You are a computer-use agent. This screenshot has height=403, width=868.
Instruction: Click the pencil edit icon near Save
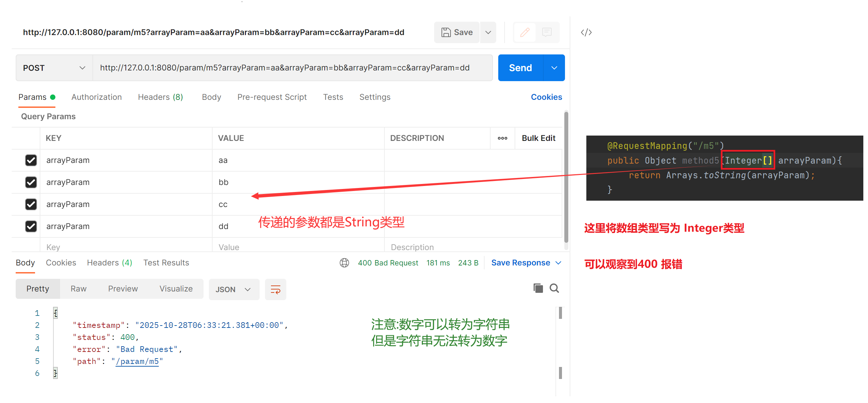(x=525, y=32)
